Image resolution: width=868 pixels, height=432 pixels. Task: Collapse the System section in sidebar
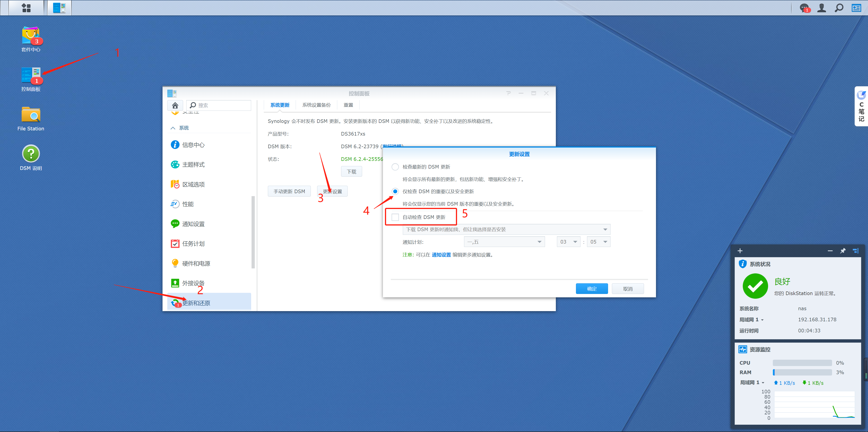point(173,128)
